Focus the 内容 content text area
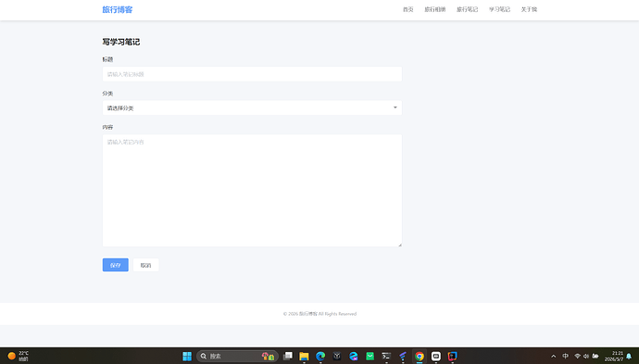Viewport: 639px width, 364px height. click(252, 191)
